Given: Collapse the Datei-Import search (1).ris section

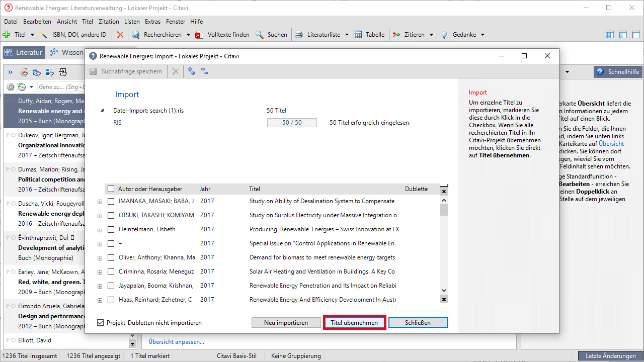Looking at the screenshot, I should [103, 111].
